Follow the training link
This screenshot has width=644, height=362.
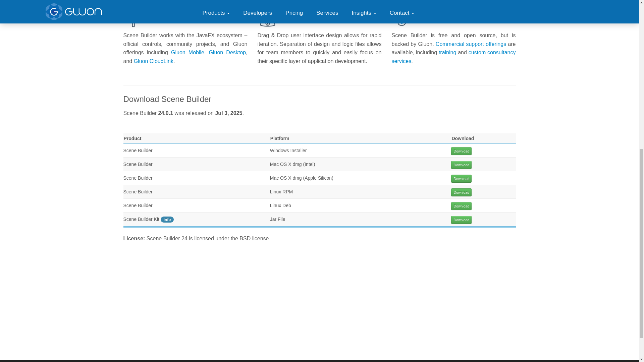(447, 53)
